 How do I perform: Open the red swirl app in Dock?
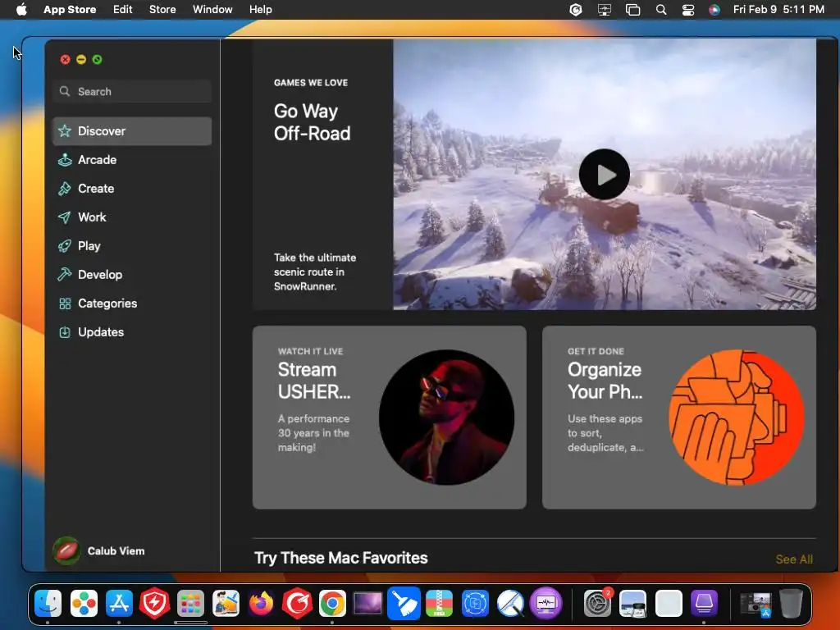click(297, 604)
